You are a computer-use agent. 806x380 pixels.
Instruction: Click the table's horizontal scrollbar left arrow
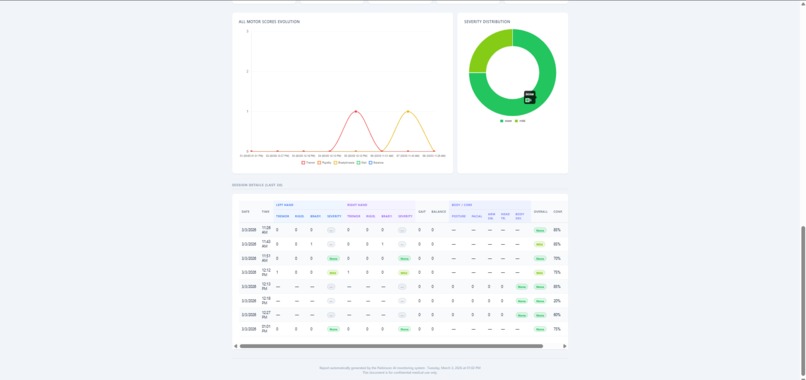click(235, 346)
